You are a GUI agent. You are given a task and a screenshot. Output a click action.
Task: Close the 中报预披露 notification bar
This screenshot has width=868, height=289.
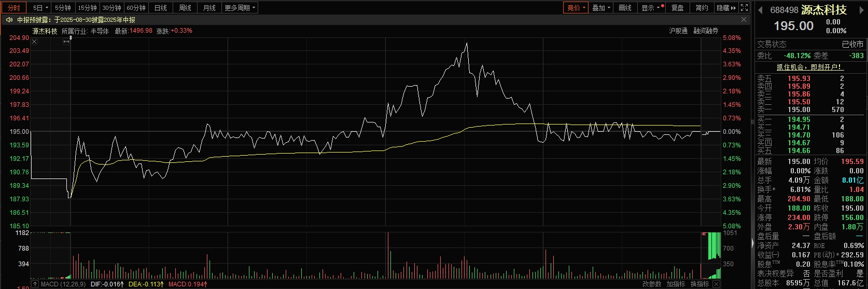(x=744, y=20)
